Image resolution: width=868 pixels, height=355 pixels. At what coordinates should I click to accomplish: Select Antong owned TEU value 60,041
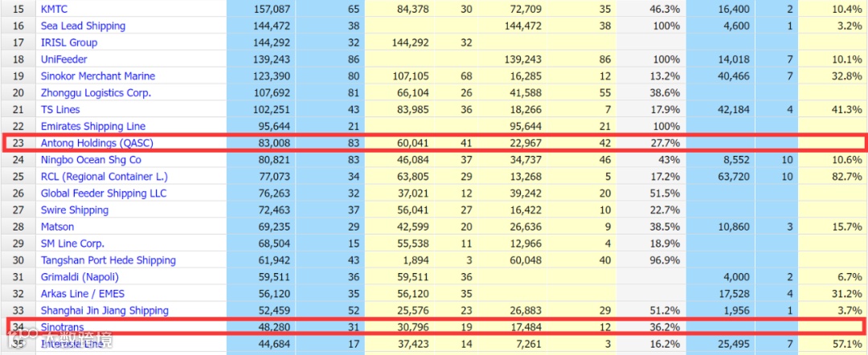click(x=412, y=143)
